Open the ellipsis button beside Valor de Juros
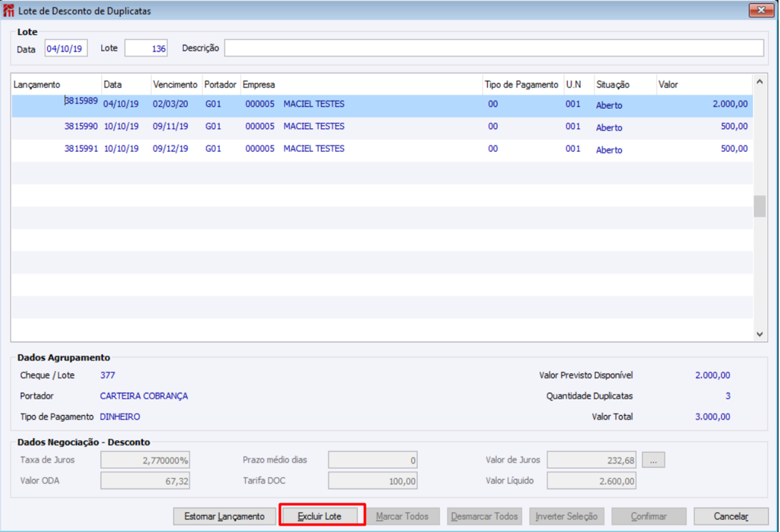 click(653, 460)
